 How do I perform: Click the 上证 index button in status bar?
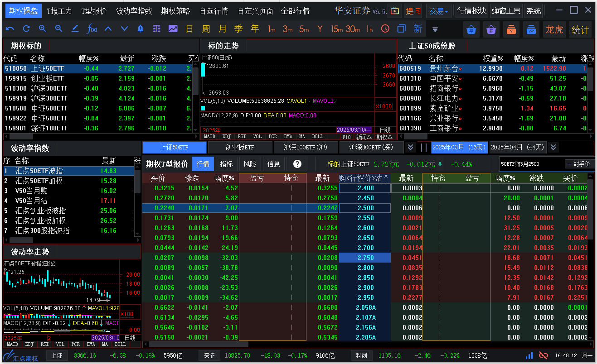coord(57,355)
